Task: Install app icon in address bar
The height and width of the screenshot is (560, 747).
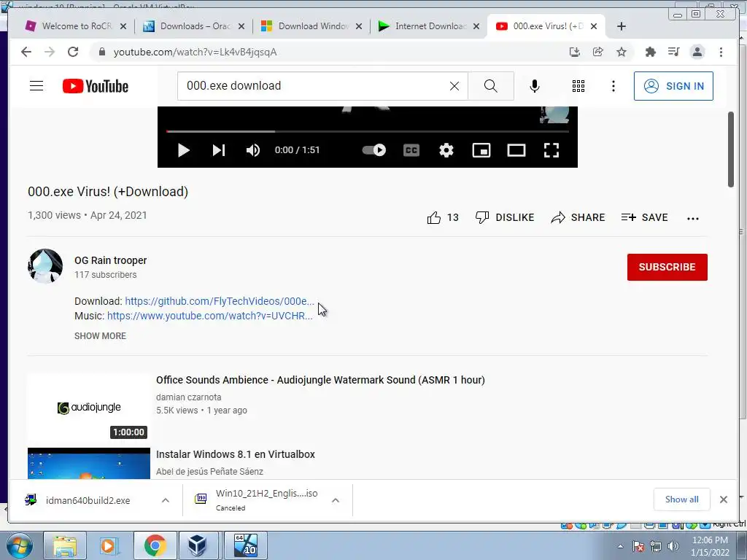Action: point(575,52)
